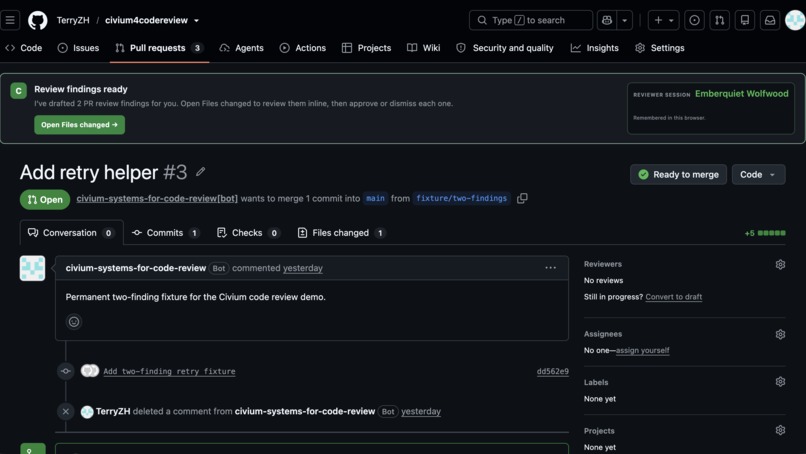Click the Emberquiet Wolfwood reviewer session name
Image resolution: width=806 pixels, height=454 pixels.
click(x=741, y=94)
